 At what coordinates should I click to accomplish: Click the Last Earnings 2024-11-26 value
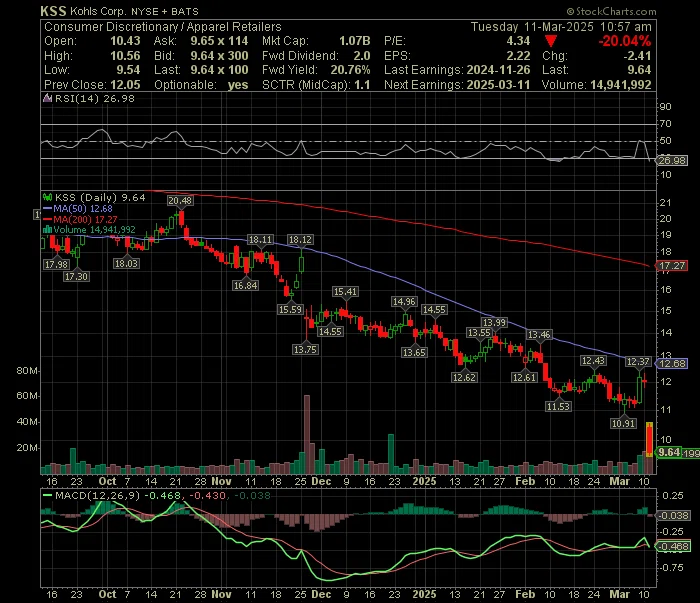click(x=498, y=70)
